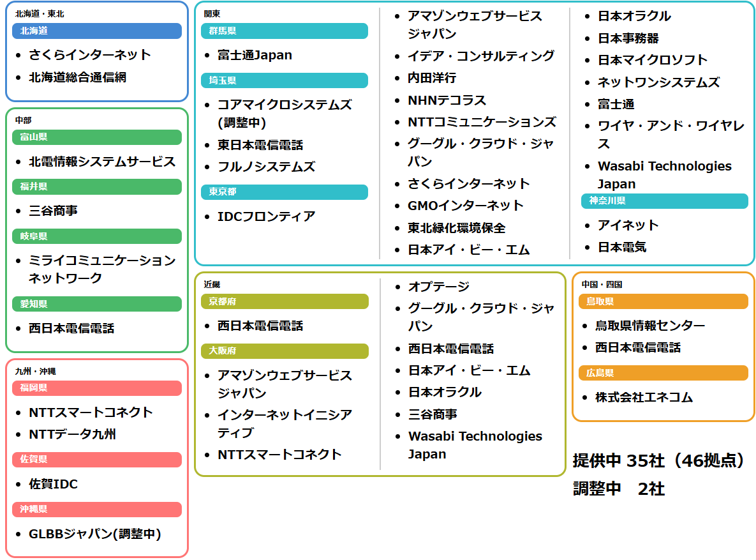The height and width of the screenshot is (560, 756).
Task: Select 北電情報システムサービス entry
Action: coord(102,162)
